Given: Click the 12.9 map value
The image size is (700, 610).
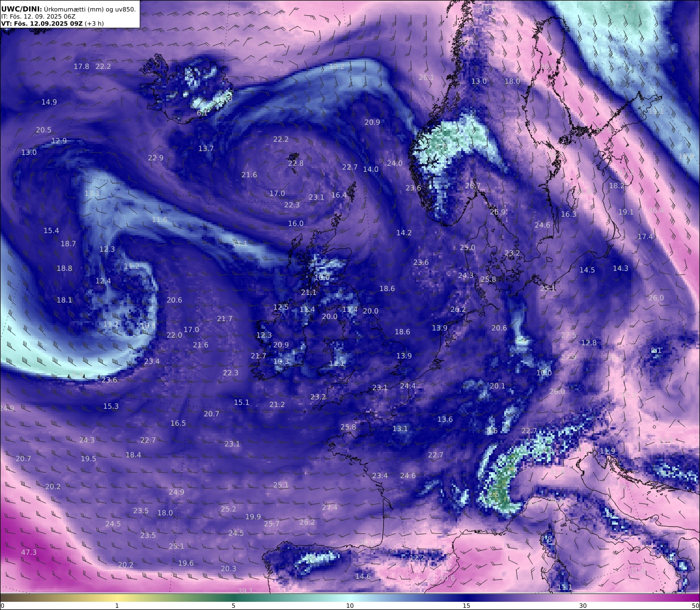Looking at the screenshot, I should point(59,141).
